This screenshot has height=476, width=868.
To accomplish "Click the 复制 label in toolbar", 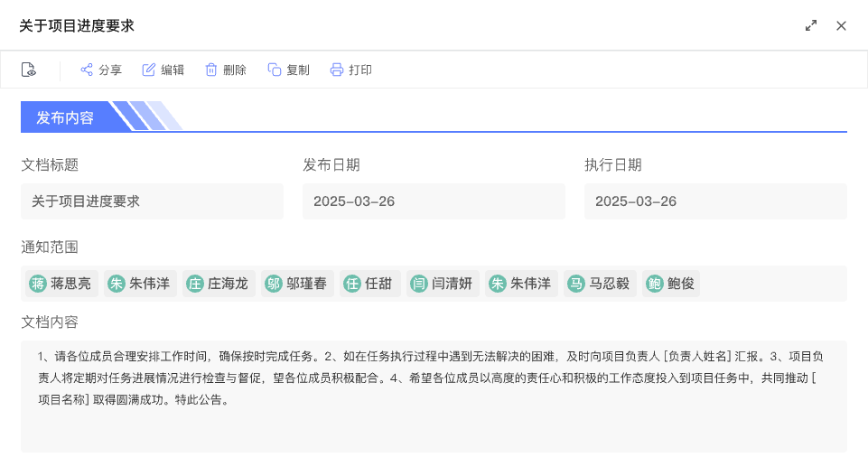I will click(298, 70).
